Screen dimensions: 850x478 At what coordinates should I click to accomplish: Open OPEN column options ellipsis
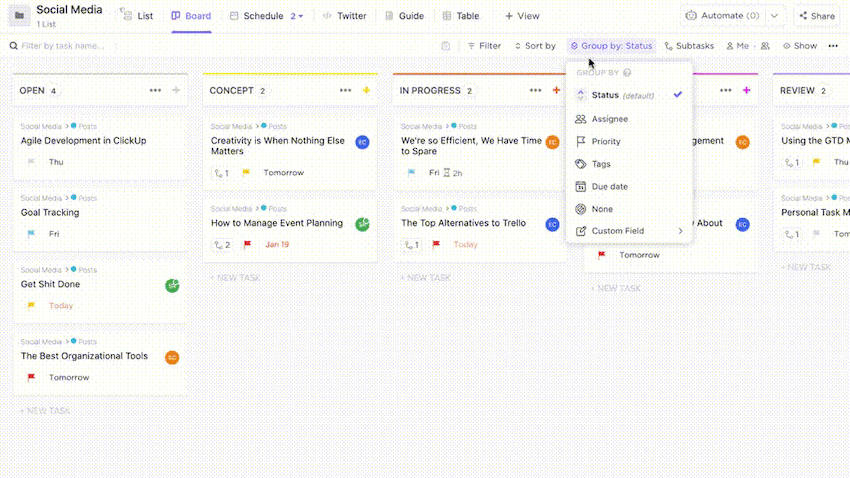pos(155,91)
